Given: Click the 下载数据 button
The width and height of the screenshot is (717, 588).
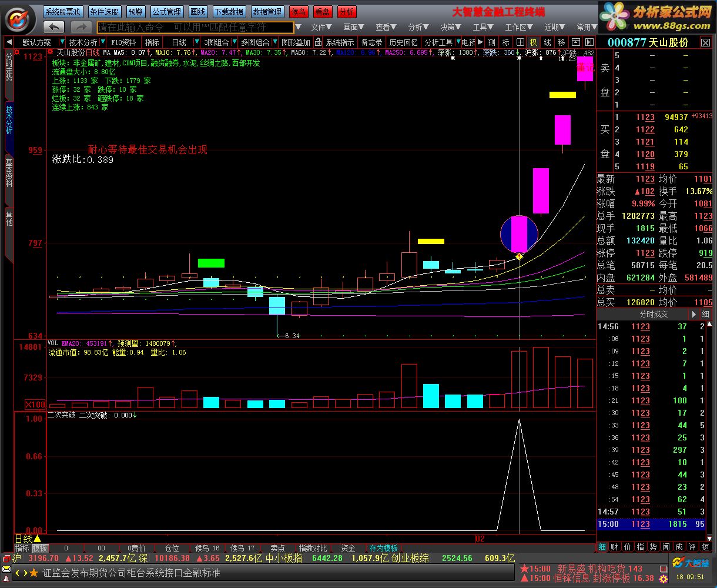Looking at the screenshot, I should pyautogui.click(x=229, y=11).
